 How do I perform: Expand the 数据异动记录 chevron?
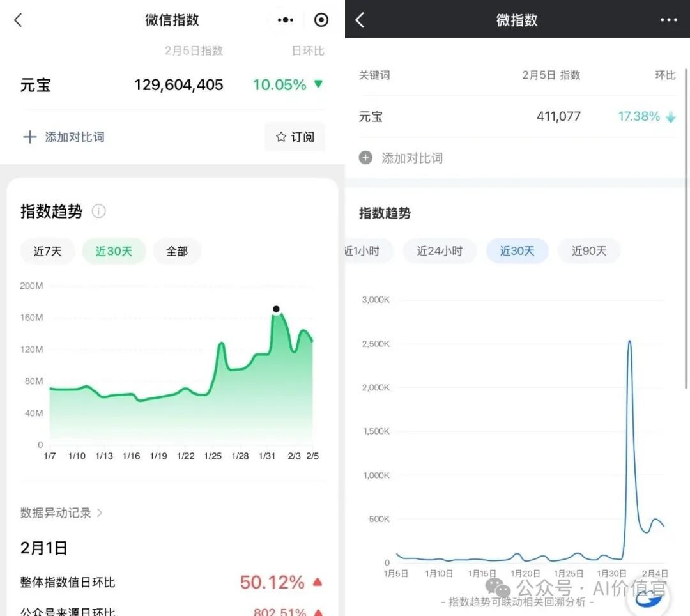click(100, 512)
